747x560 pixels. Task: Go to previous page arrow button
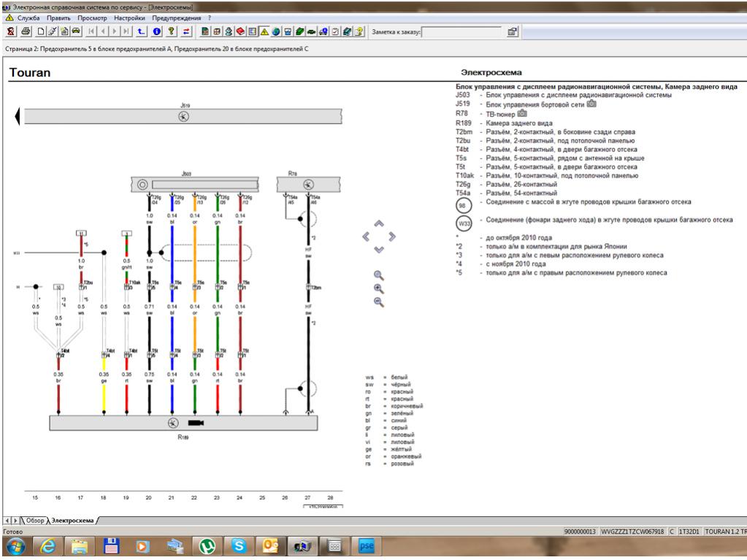point(103,31)
